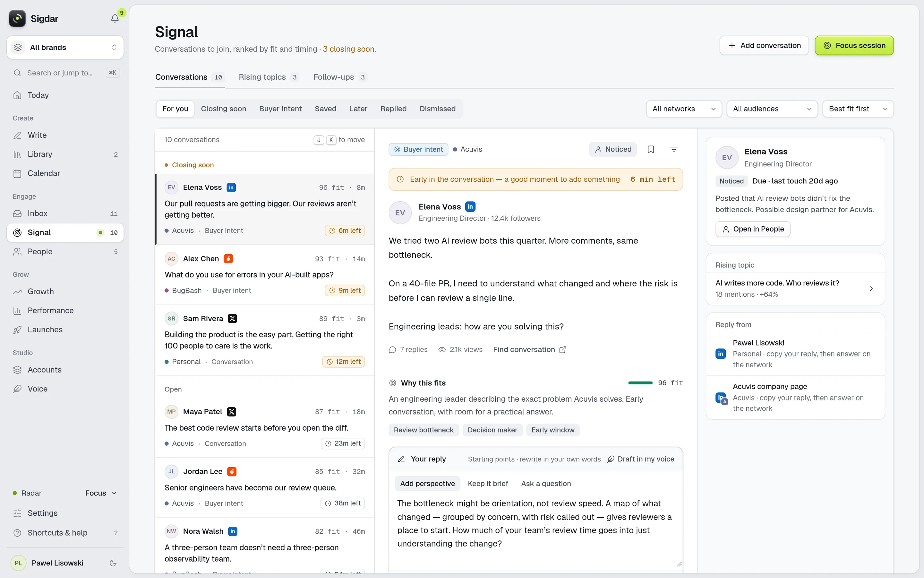Click into the reply text area

tap(536, 531)
